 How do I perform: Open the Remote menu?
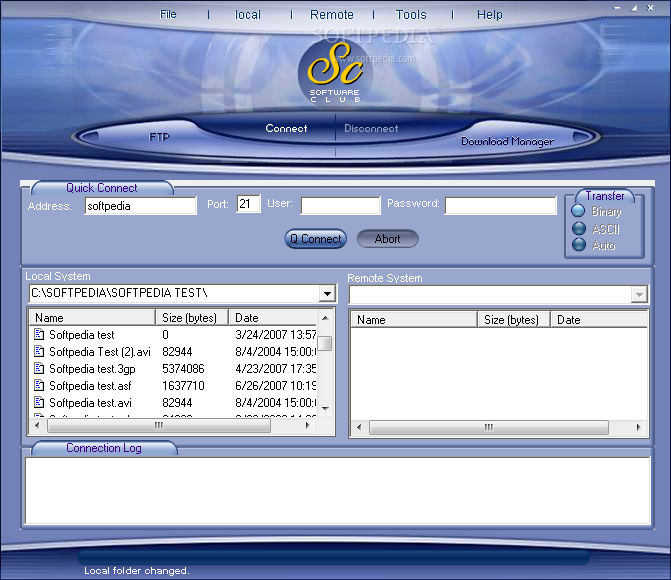coord(332,15)
